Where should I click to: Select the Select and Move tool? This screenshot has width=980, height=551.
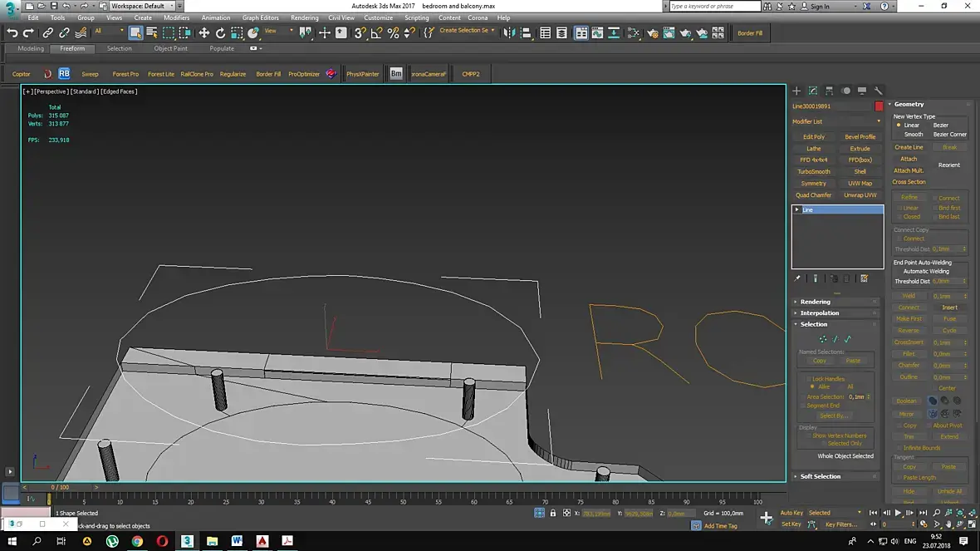point(204,33)
